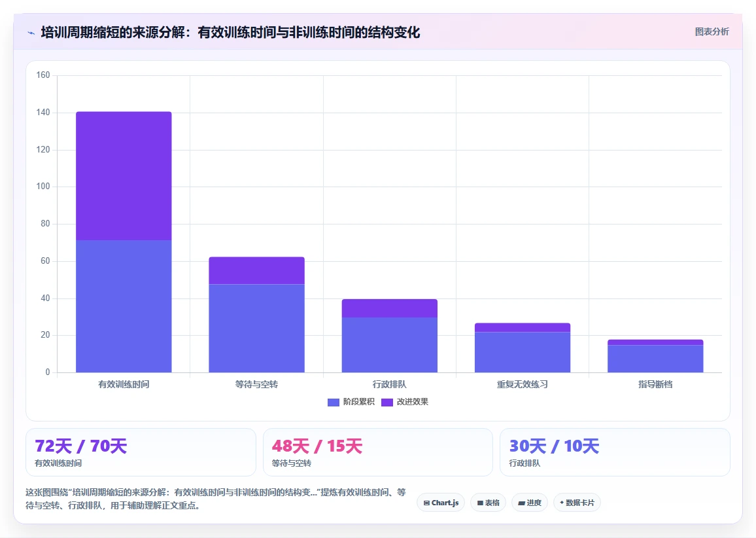Click the 改进效果 legend text
The height and width of the screenshot is (538, 756).
(x=412, y=402)
